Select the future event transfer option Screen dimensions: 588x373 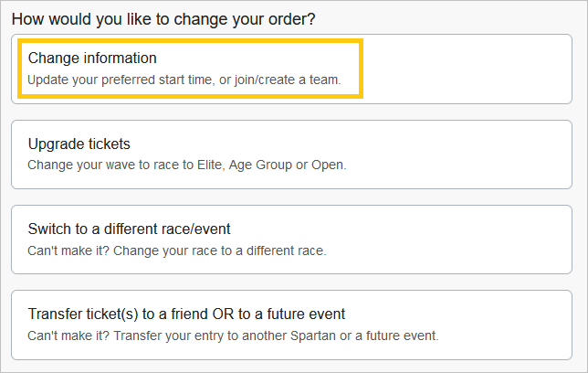click(292, 325)
